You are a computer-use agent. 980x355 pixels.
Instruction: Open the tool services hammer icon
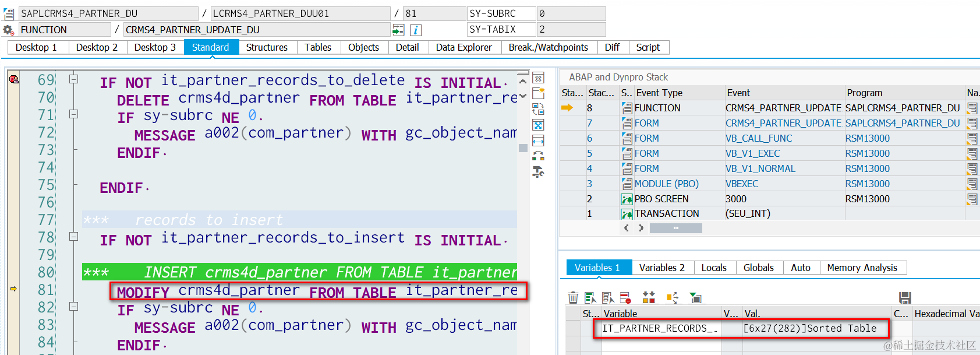tap(539, 171)
